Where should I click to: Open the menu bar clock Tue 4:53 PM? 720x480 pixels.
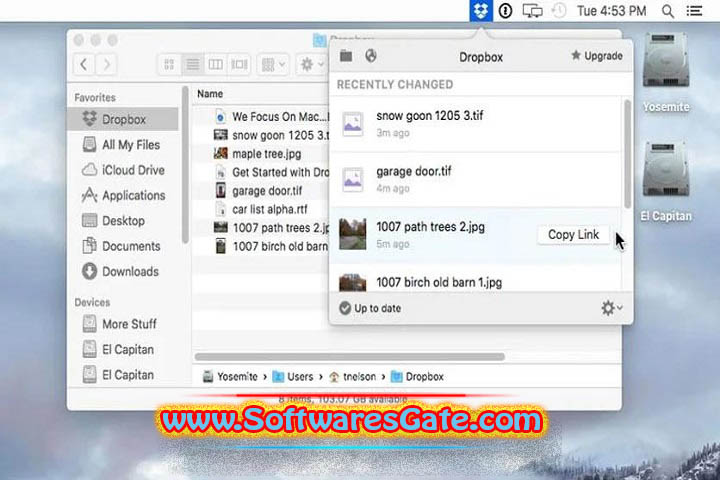611,11
